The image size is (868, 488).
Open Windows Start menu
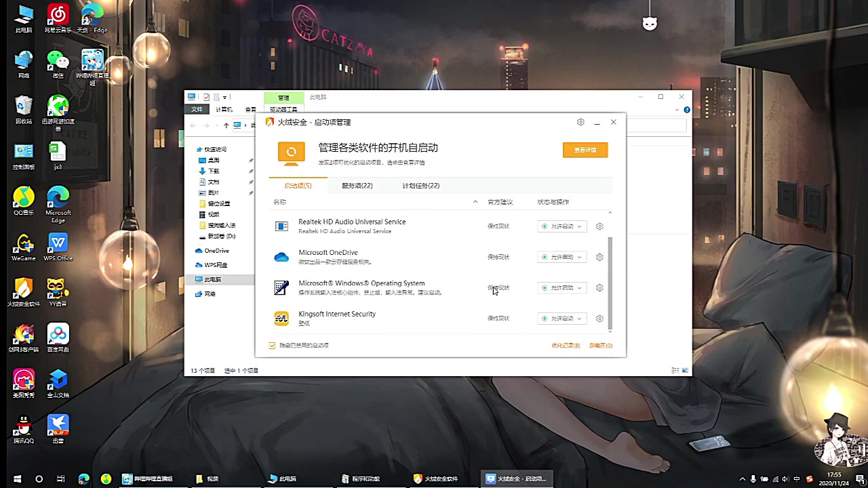coord(17,479)
